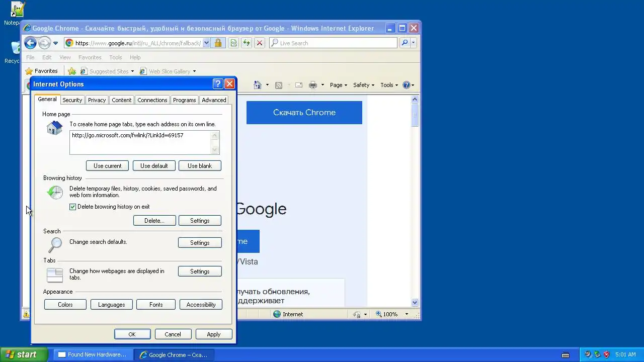Viewport: 644px width, 362px height.
Task: Click the Live Search magnifier button
Action: (x=404, y=43)
